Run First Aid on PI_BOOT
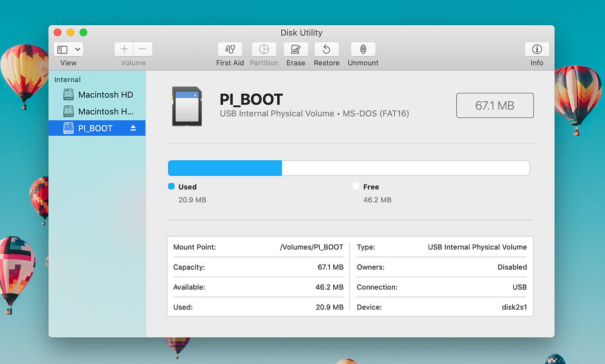Screen dimensions: 605x364 (230, 49)
